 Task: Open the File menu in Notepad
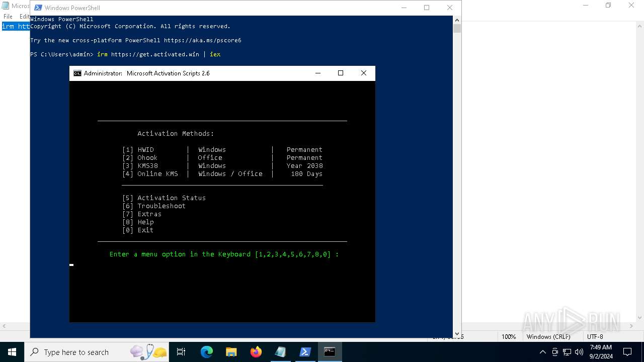tap(8, 17)
